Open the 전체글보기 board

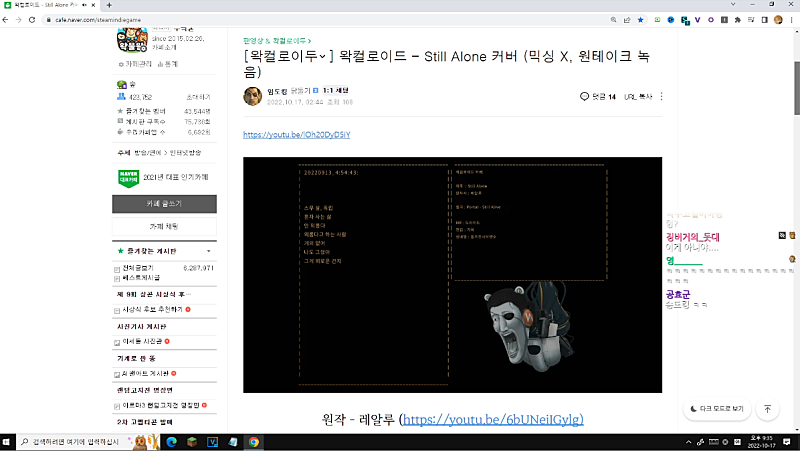pos(138,268)
